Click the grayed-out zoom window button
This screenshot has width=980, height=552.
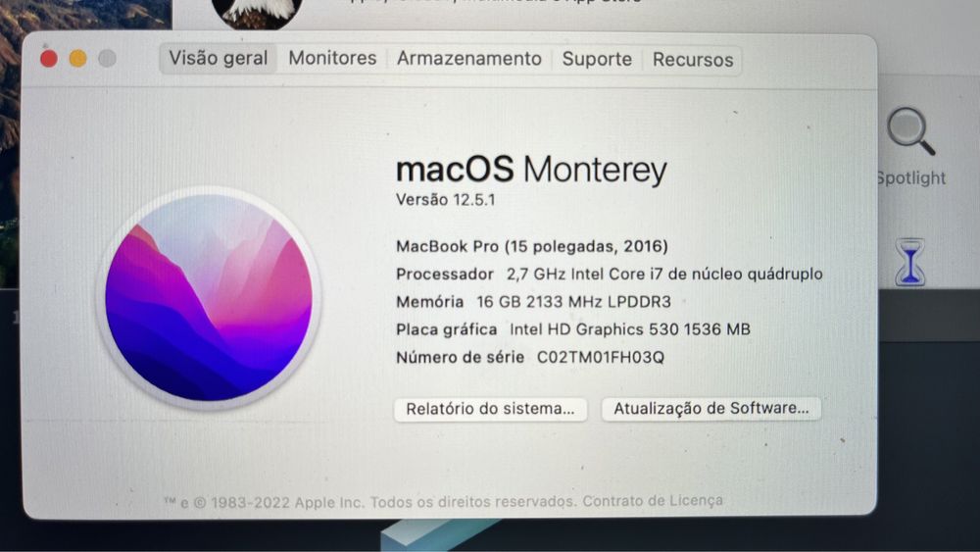(108, 58)
